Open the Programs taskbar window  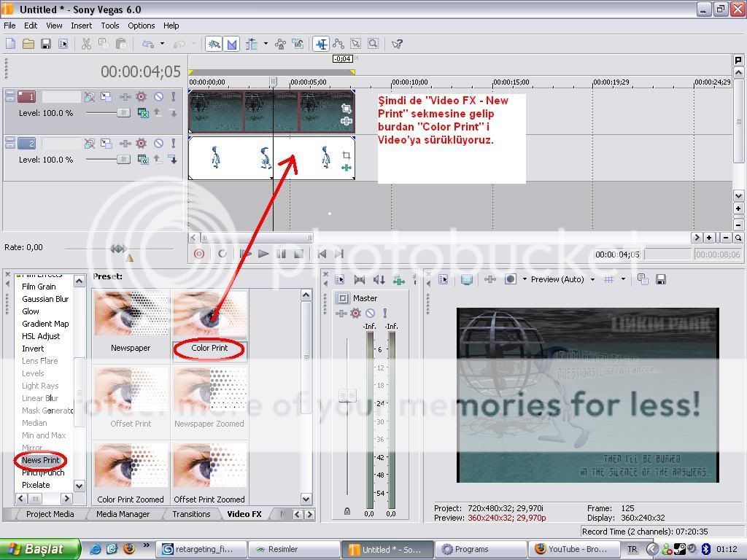(481, 549)
